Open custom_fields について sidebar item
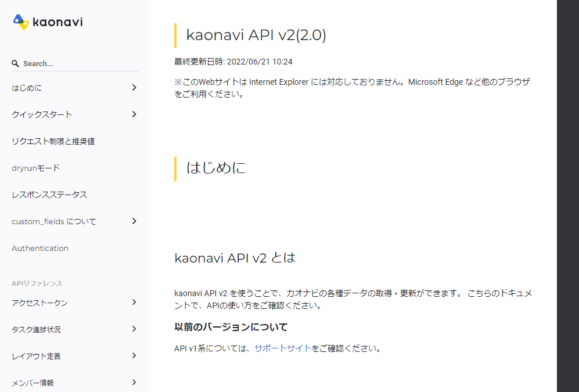 point(54,221)
